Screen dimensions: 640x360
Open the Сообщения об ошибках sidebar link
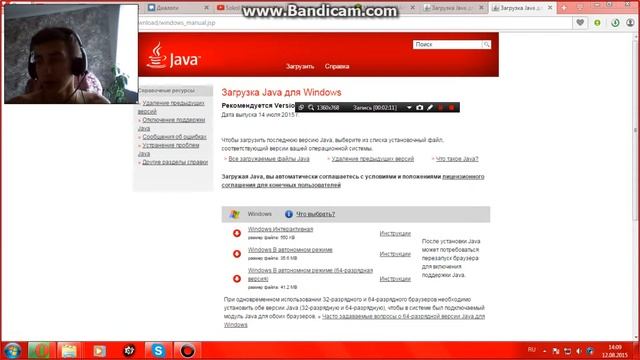(174, 137)
